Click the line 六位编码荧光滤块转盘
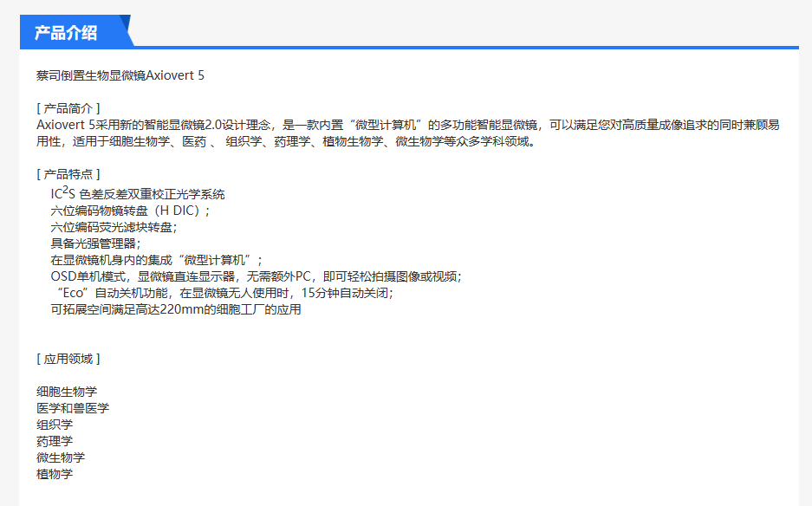812x506 pixels. [114, 227]
